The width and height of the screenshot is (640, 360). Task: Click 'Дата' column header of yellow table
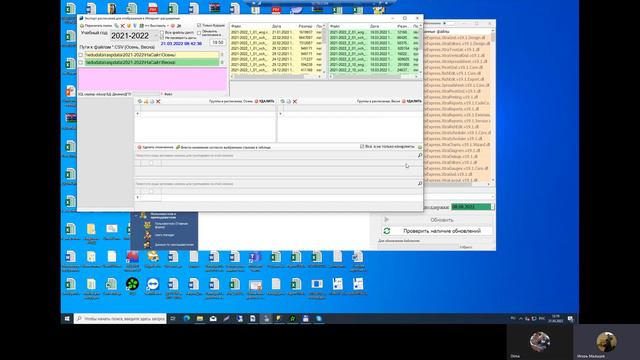(276, 26)
